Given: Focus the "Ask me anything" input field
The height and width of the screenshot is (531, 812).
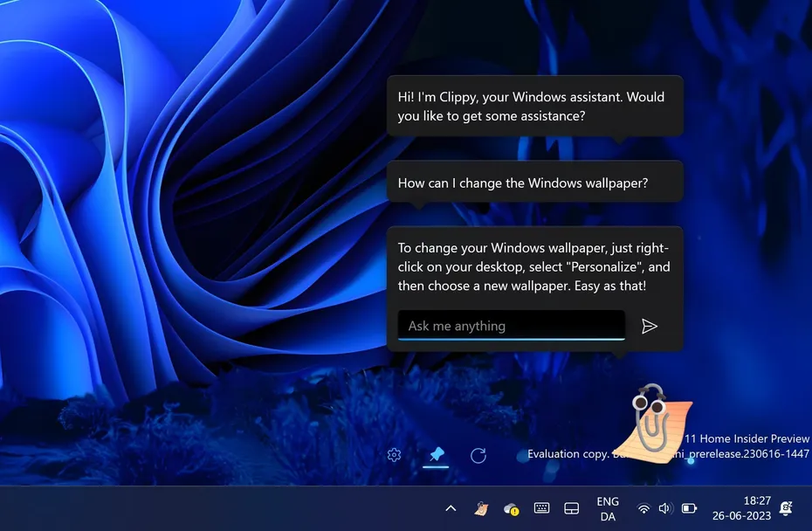Looking at the screenshot, I should click(511, 326).
